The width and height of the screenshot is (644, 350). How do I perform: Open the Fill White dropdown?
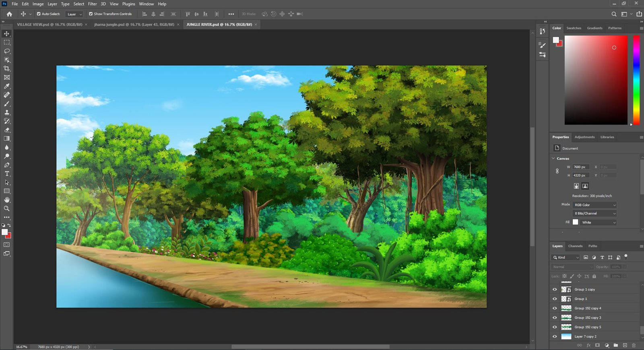click(598, 222)
